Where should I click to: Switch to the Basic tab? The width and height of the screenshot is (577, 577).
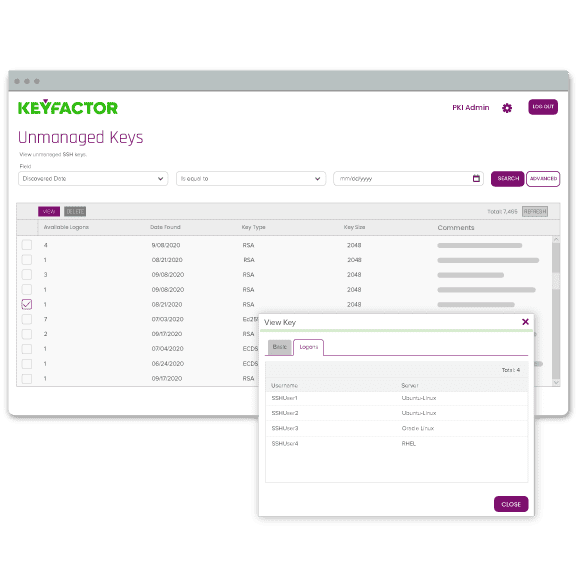280,347
